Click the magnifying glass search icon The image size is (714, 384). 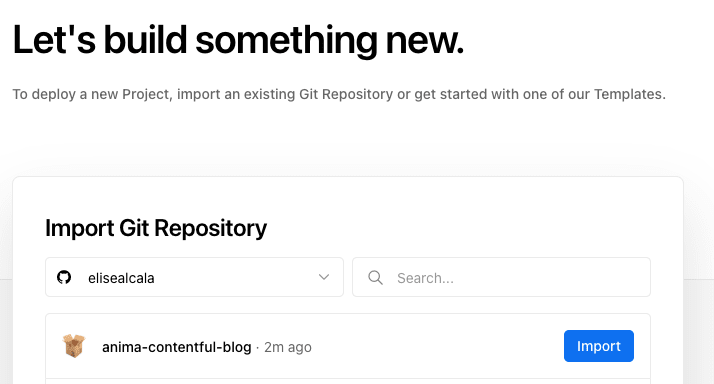(375, 277)
